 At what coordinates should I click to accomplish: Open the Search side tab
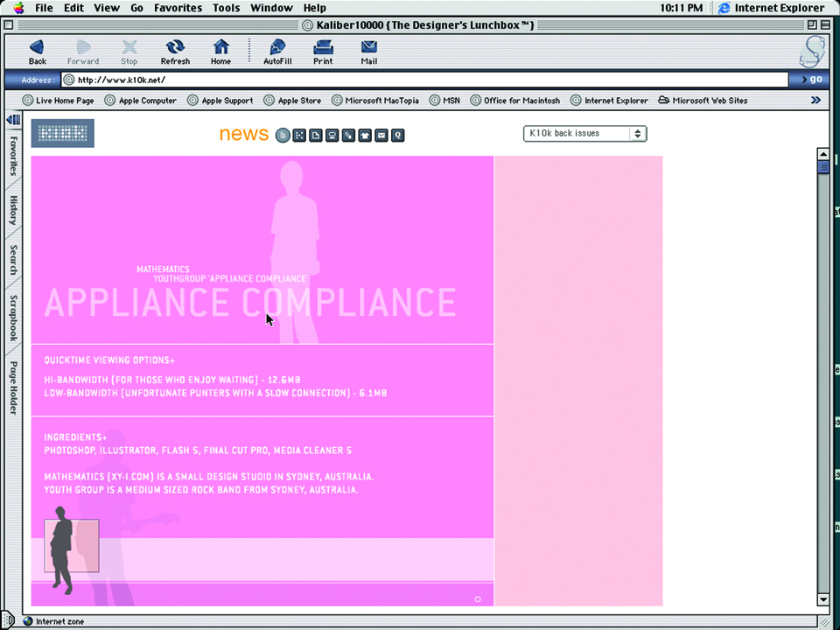point(13,260)
